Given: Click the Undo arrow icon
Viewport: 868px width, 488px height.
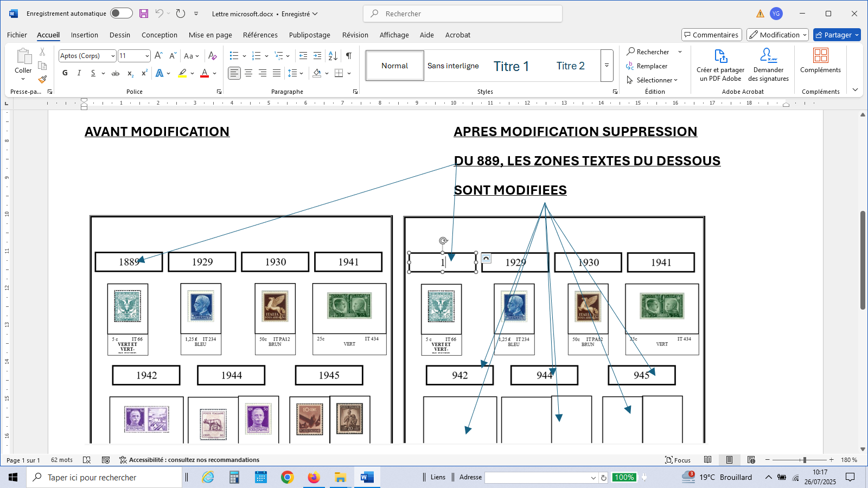Looking at the screenshot, I should coord(159,14).
